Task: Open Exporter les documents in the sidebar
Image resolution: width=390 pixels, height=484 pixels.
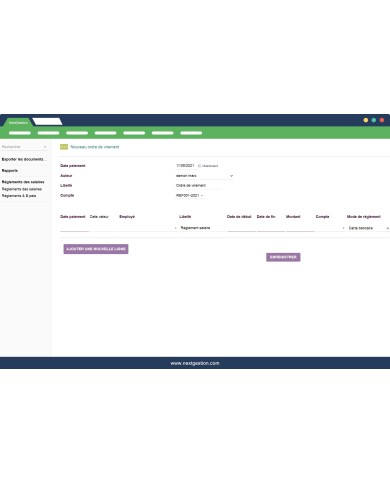Action: 24,159
